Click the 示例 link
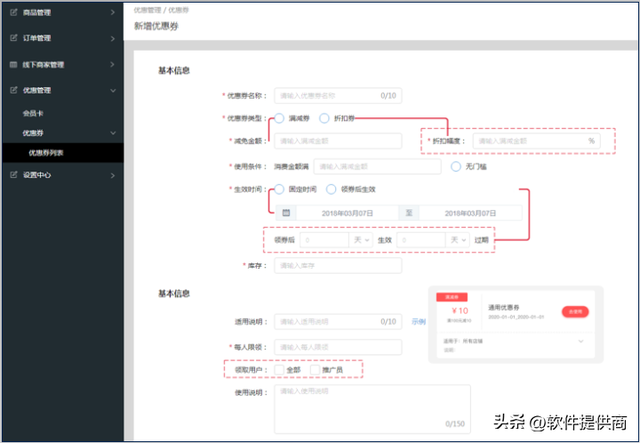This screenshot has width=640, height=443. [419, 322]
